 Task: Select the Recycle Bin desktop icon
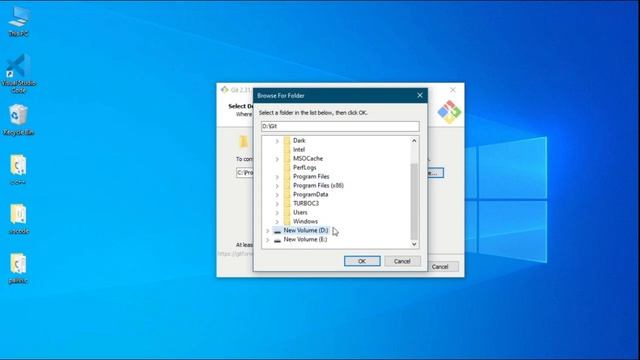(x=19, y=120)
